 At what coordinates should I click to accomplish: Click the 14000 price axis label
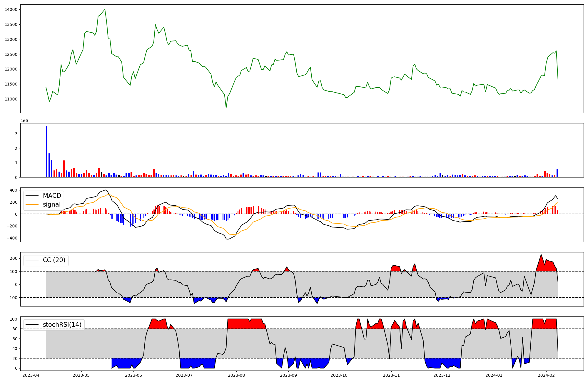coord(11,9)
